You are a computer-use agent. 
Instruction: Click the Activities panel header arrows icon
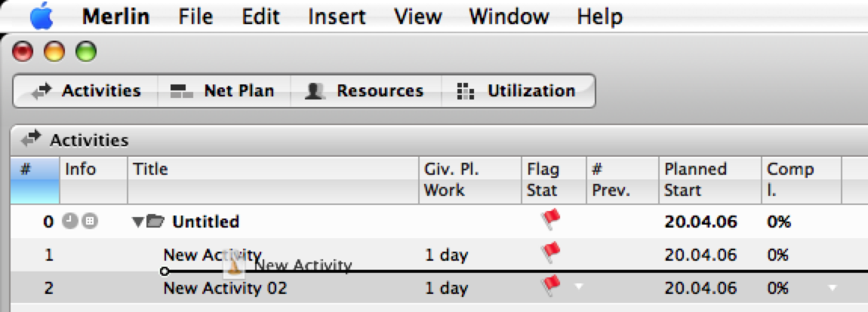pos(32,139)
